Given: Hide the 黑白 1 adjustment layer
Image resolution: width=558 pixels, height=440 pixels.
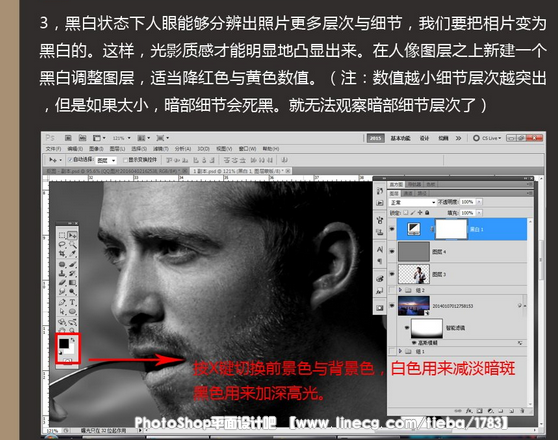Looking at the screenshot, I should tap(392, 229).
